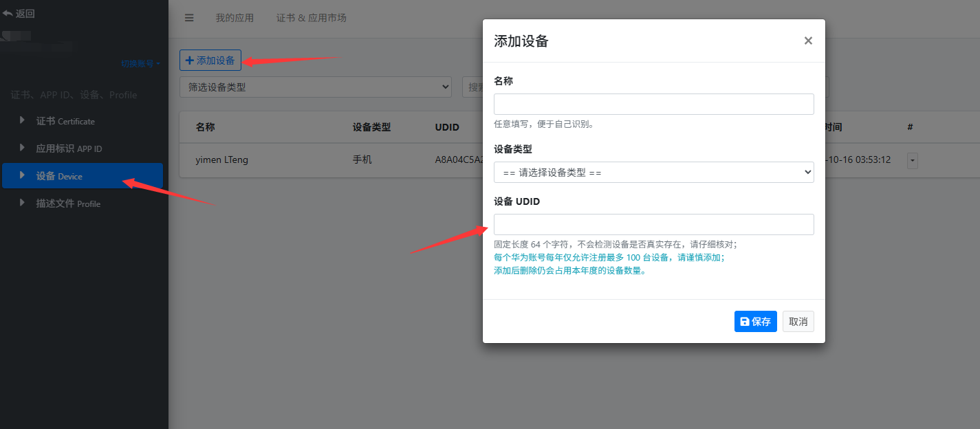980x429 pixels.
Task: Click the triangle expander next to 证书
Action: click(22, 120)
